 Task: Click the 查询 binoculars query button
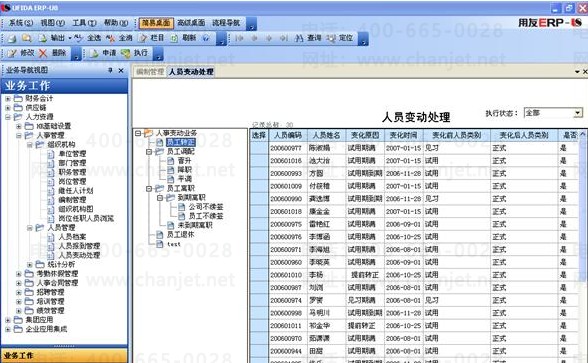point(308,38)
